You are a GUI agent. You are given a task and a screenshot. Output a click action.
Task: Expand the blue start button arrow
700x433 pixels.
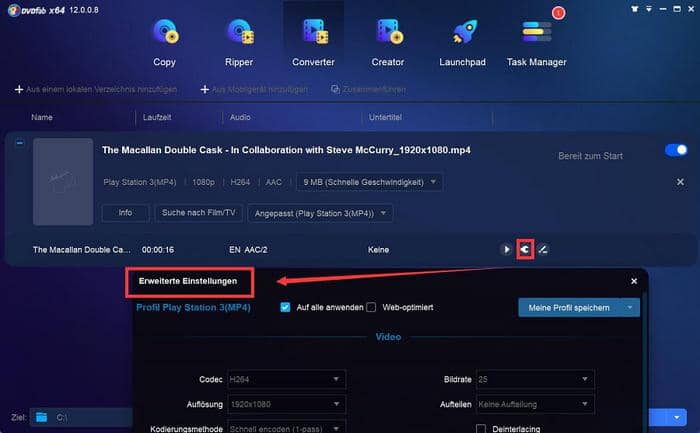point(677,417)
